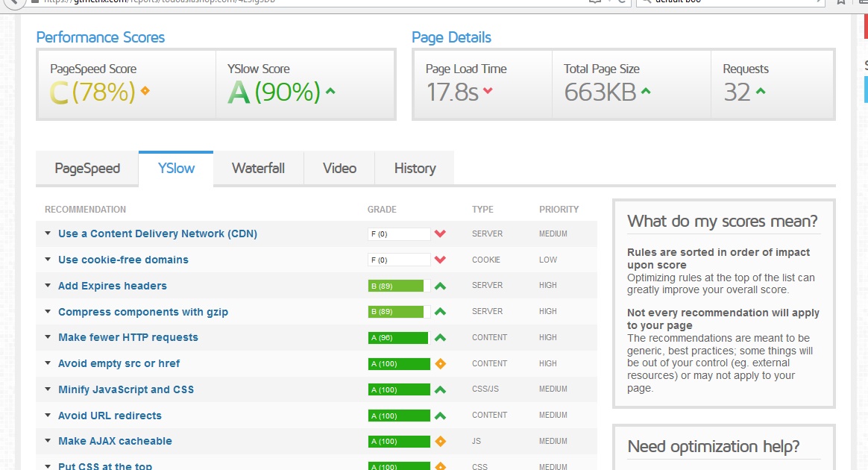Click the green arrow next to Requests count
The image size is (868, 470).
(761, 91)
